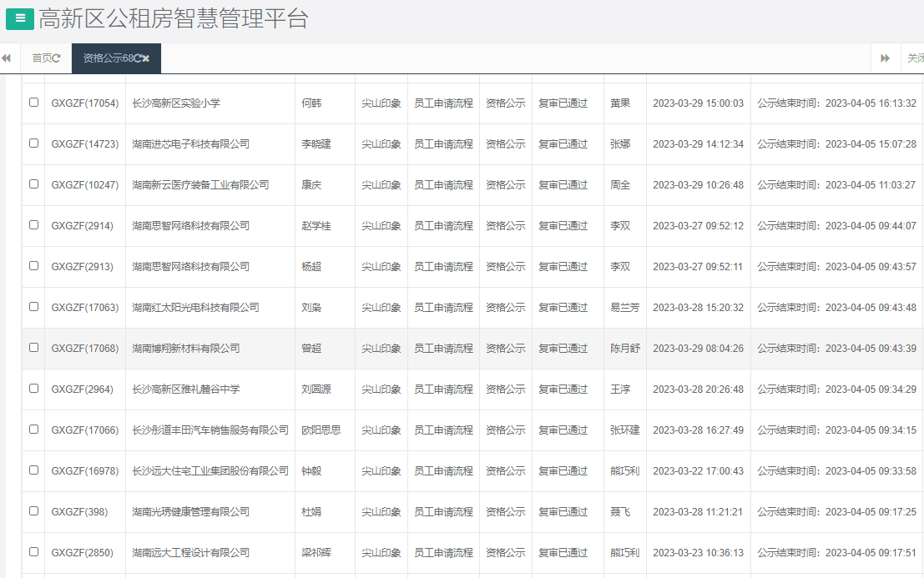Select the checkbox of 湖南光琇健康管理有限公司 row
Screen dimensions: 924x578
[33, 511]
